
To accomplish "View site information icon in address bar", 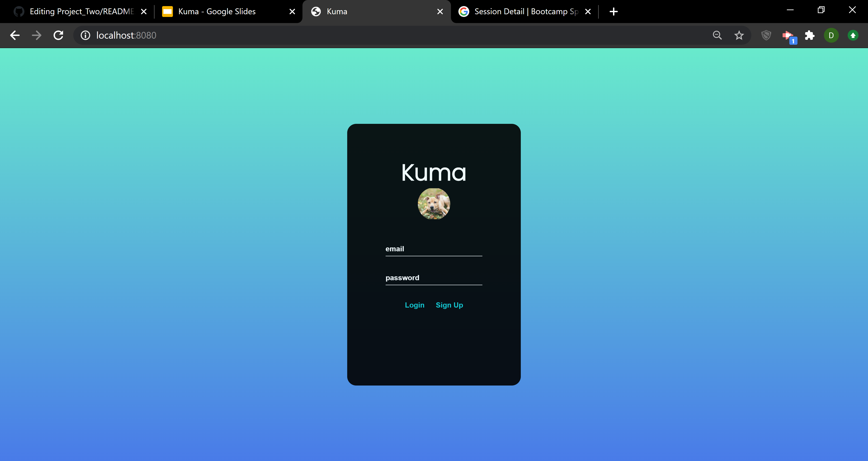I will [85, 35].
